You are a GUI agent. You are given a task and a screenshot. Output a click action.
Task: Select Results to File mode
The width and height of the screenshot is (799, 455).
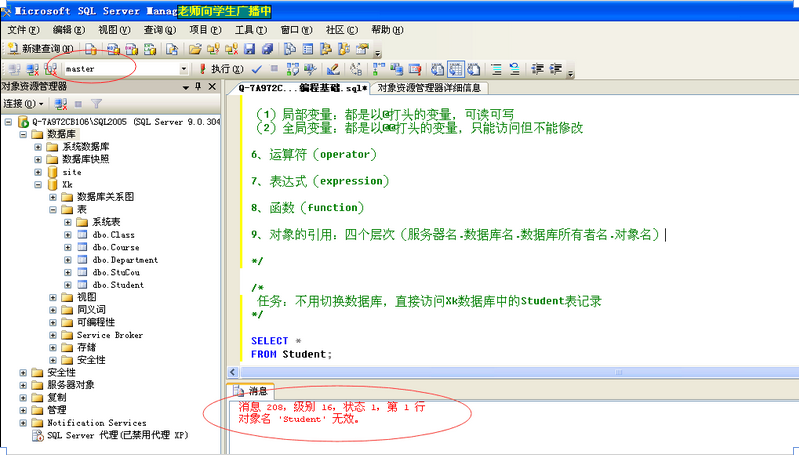(473, 69)
